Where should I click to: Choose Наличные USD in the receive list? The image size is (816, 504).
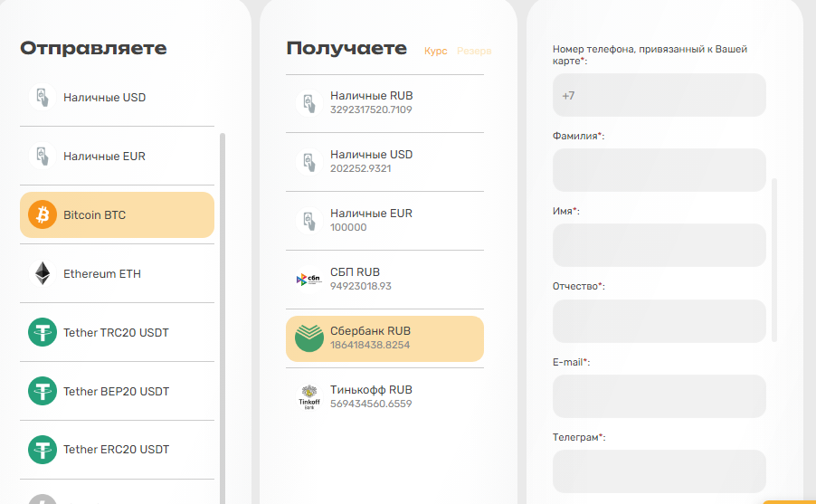coord(371,161)
